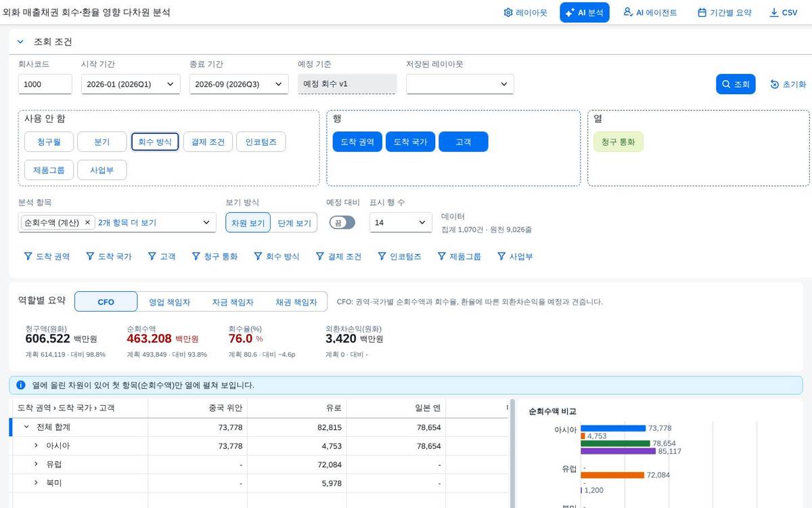Open the 저장된 레이아웃 dropdown
Image resolution: width=812 pixels, height=508 pixels.
(x=460, y=84)
